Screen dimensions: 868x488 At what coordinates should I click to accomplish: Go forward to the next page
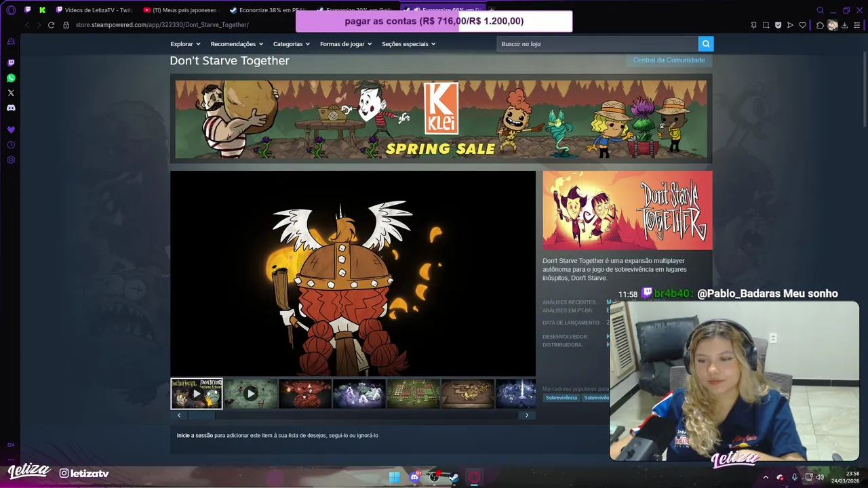click(x=39, y=25)
